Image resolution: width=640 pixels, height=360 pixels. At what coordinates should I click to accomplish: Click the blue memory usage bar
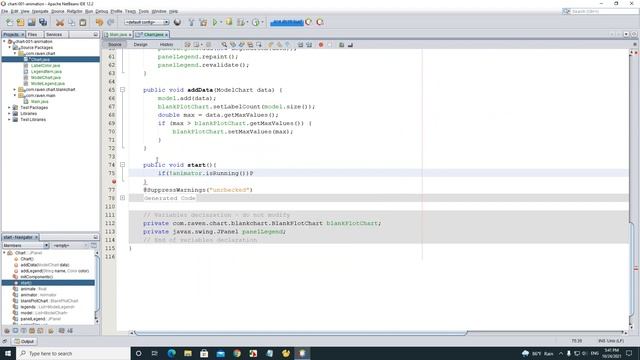click(x=287, y=22)
